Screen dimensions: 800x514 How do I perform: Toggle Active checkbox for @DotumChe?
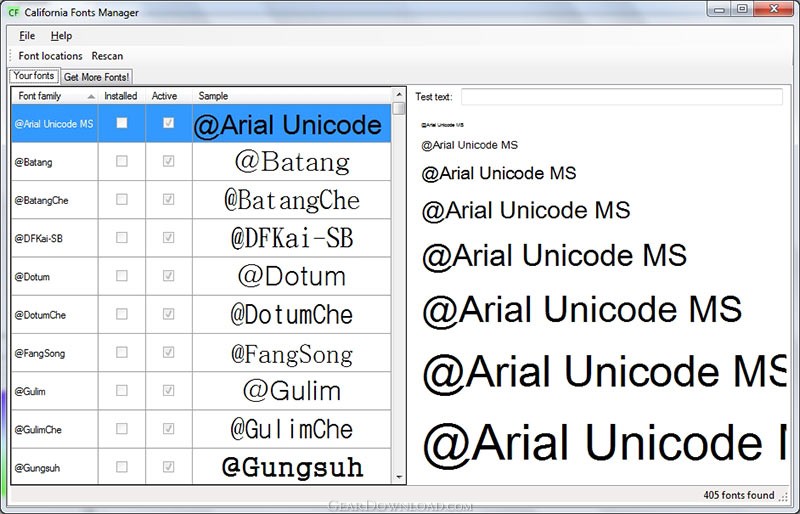(168, 314)
